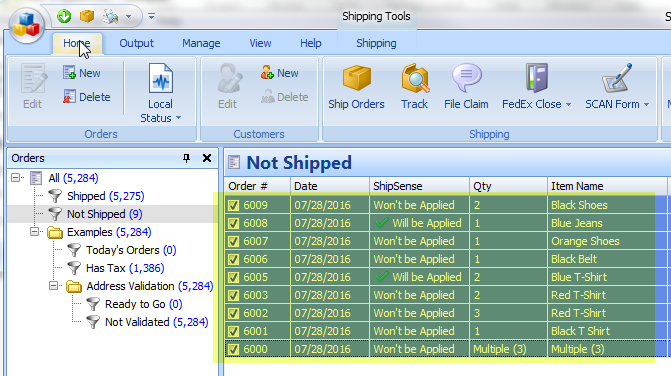Click the FedEx Close door icon
This screenshot has height=376, width=671.
coord(536,78)
